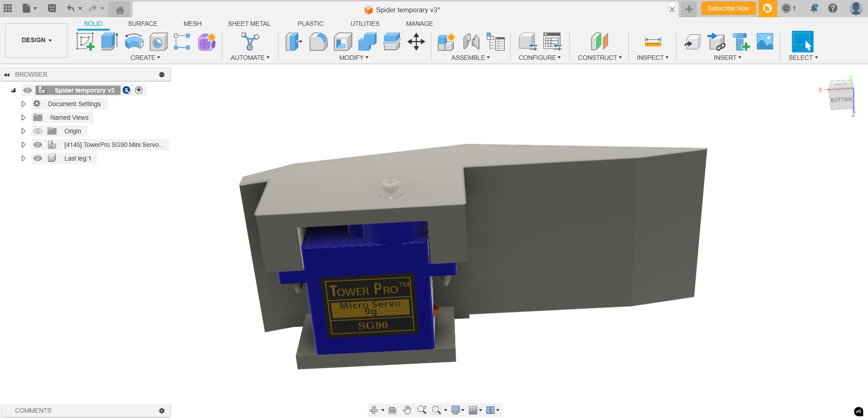The width and height of the screenshot is (868, 420).
Task: Open the Automate tool icon
Action: pos(250,42)
